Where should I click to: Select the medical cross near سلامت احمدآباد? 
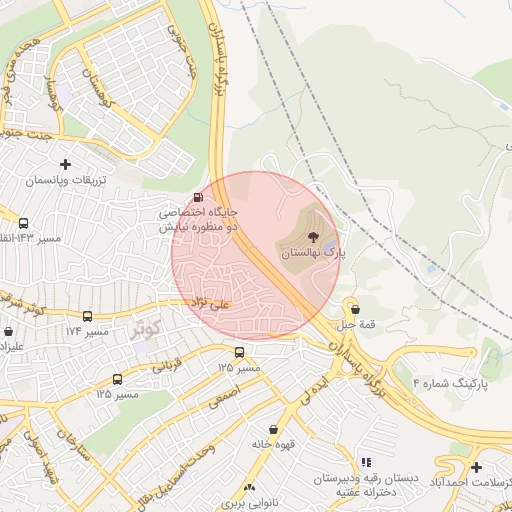click(476, 467)
